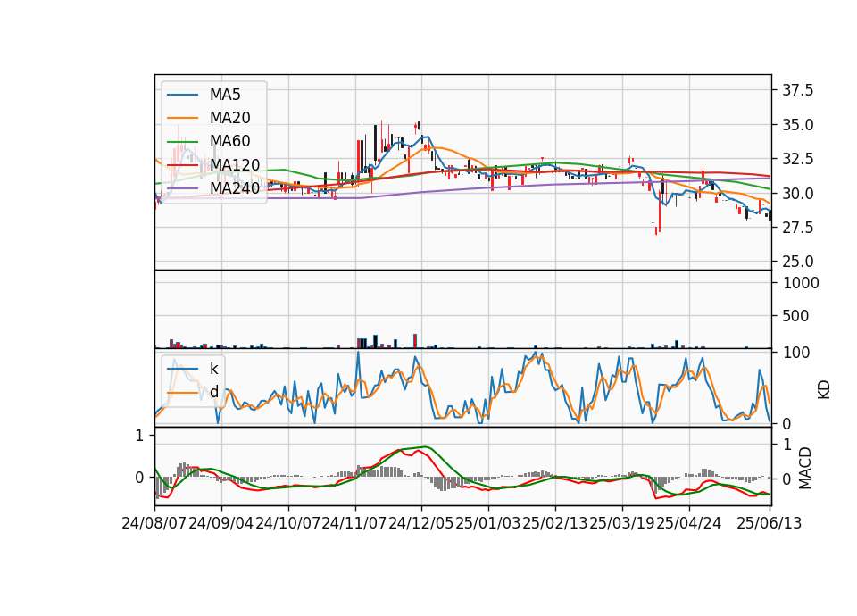Click the 25/06/13 date label
This screenshot has width=857, height=616.
click(x=770, y=523)
